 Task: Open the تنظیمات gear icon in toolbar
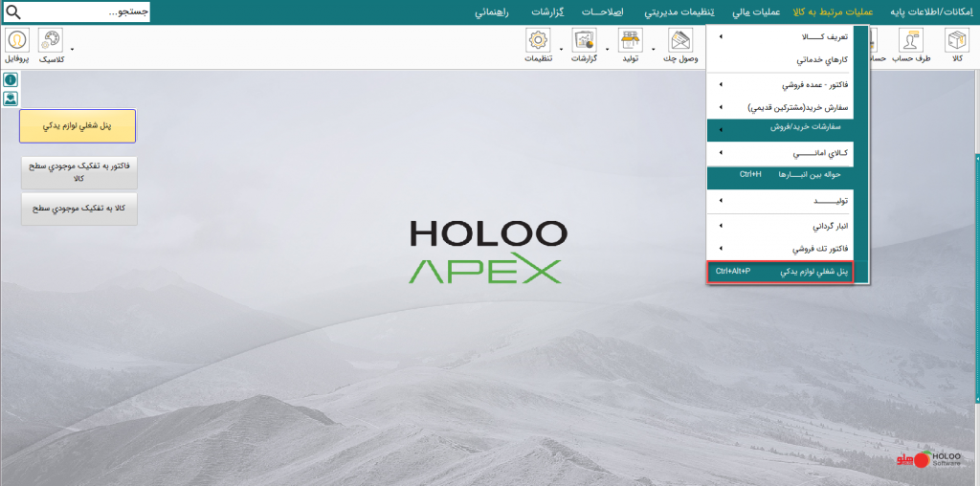(x=538, y=41)
